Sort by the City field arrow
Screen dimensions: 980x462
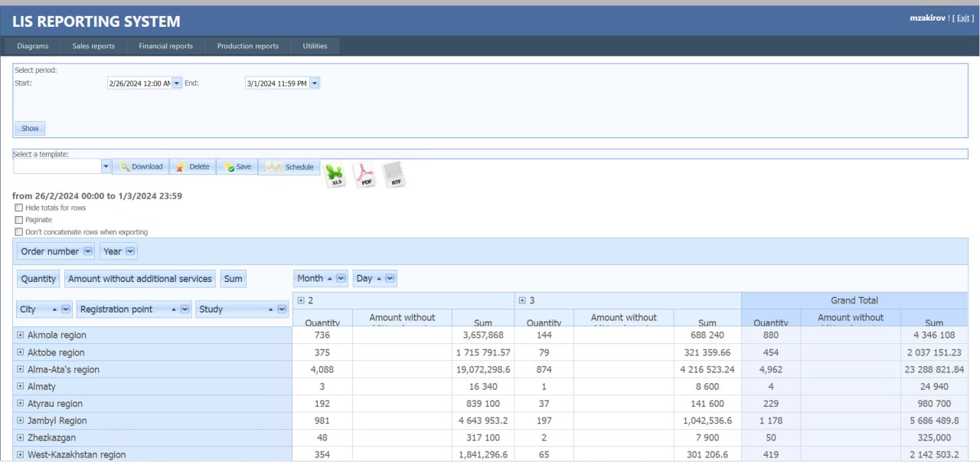point(54,310)
